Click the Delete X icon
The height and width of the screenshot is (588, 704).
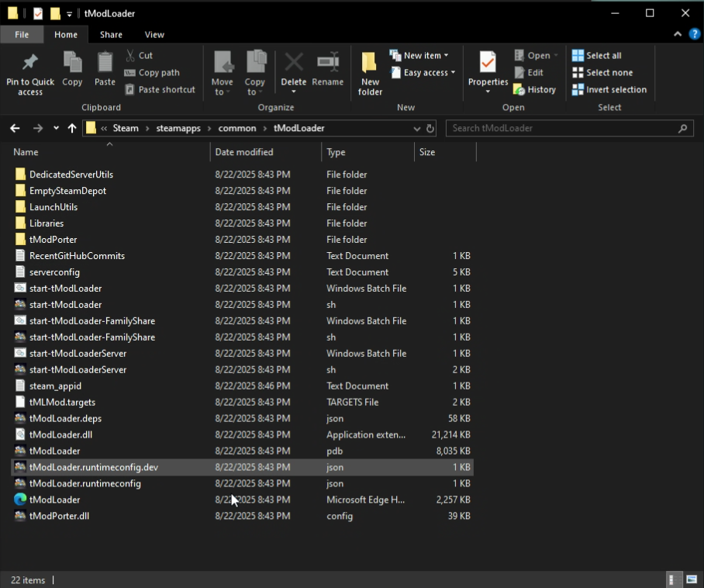294,62
